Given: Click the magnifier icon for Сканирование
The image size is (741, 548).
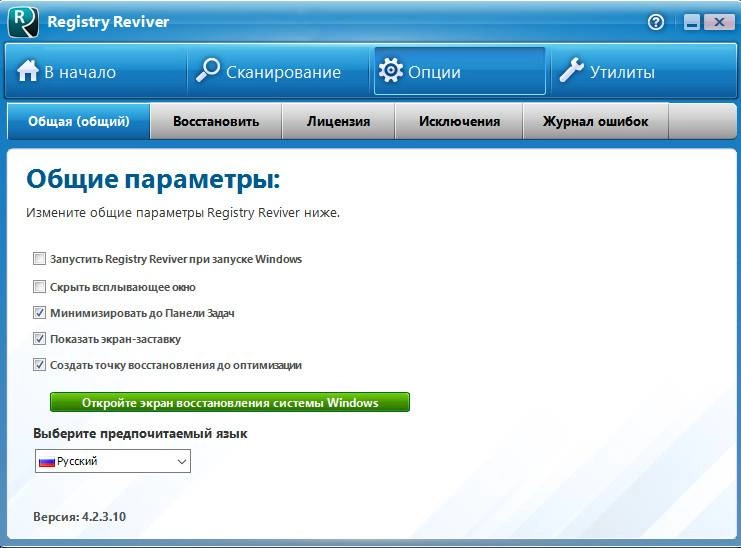Looking at the screenshot, I should [208, 70].
